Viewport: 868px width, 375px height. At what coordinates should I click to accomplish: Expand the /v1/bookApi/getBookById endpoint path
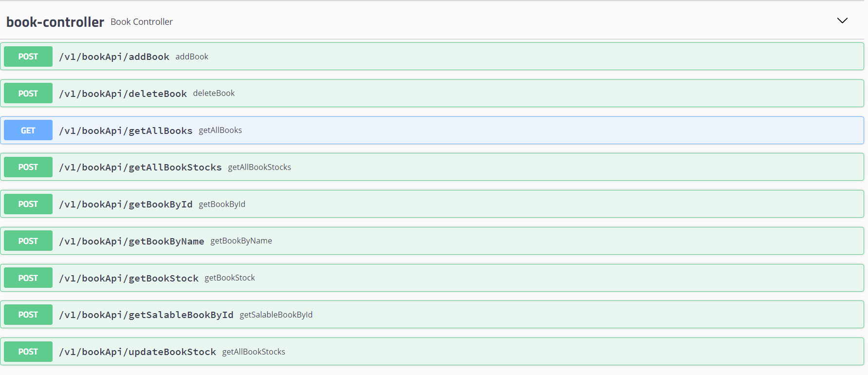pos(126,204)
